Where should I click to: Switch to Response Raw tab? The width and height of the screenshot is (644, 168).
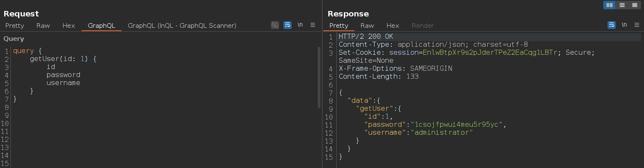[367, 26]
